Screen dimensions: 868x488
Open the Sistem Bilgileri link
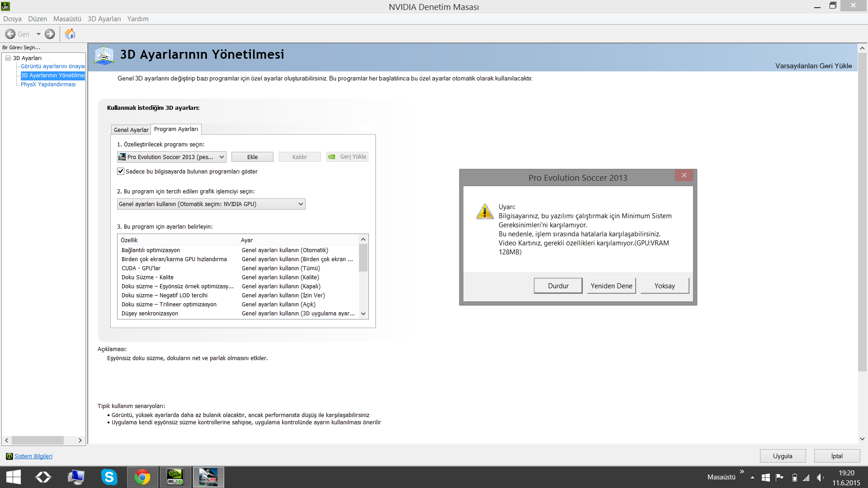(x=33, y=456)
